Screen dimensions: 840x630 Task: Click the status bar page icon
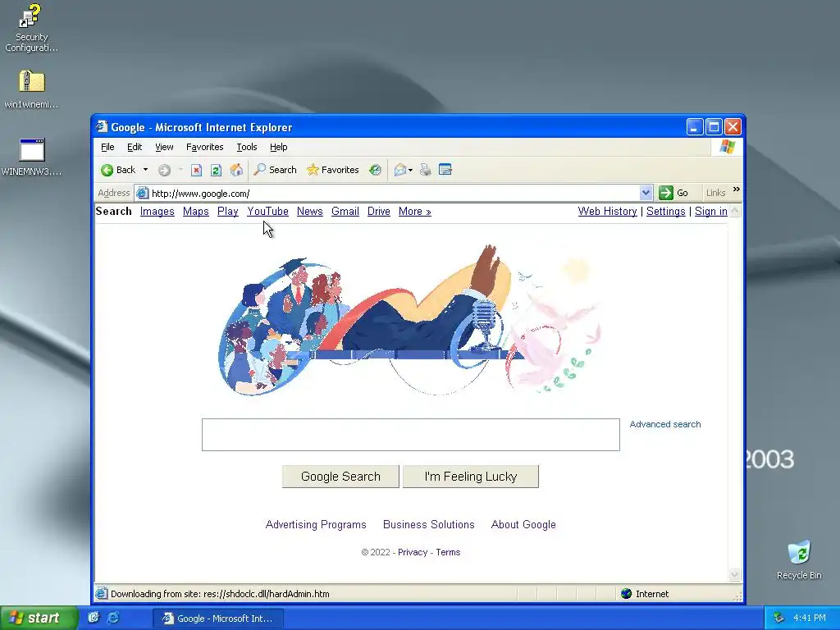click(x=101, y=594)
